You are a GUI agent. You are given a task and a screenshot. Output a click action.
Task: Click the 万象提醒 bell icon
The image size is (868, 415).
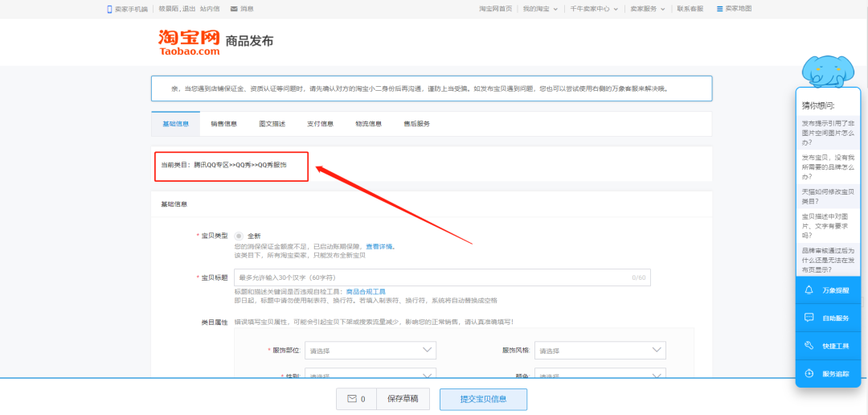tap(809, 290)
